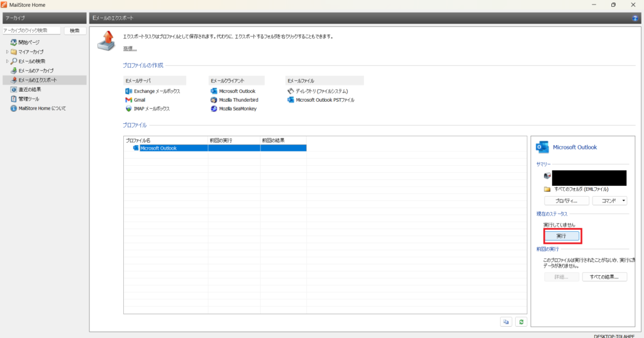
Task: Click the 実行 run button
Action: tap(562, 236)
